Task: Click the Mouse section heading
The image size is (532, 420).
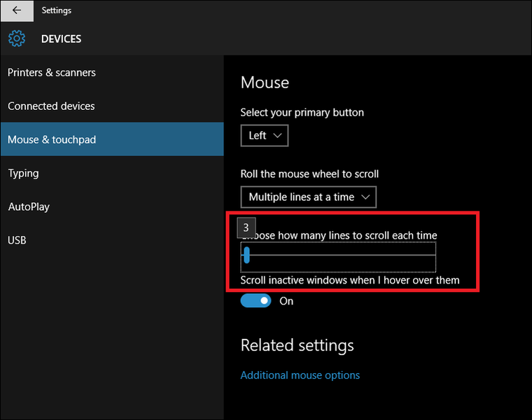Action: tap(265, 83)
